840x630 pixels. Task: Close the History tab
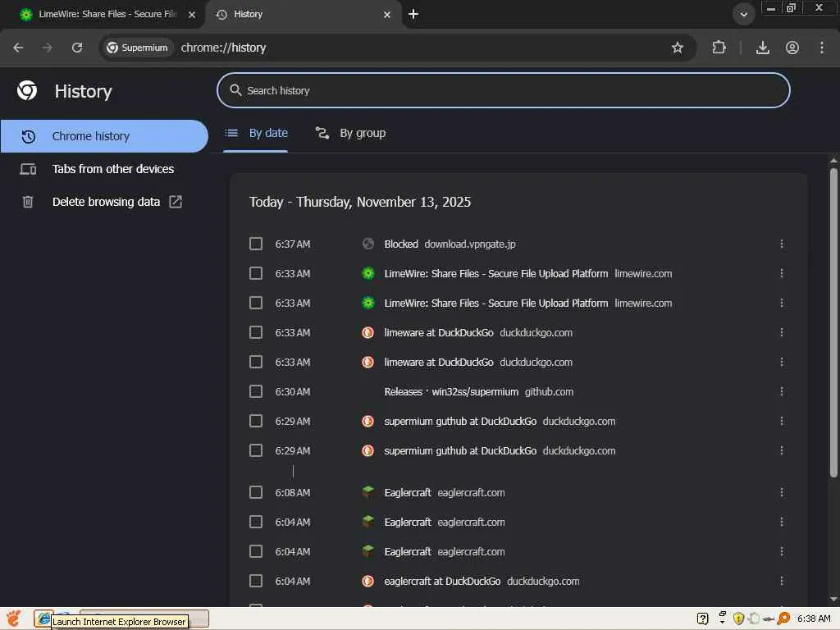pyautogui.click(x=387, y=15)
